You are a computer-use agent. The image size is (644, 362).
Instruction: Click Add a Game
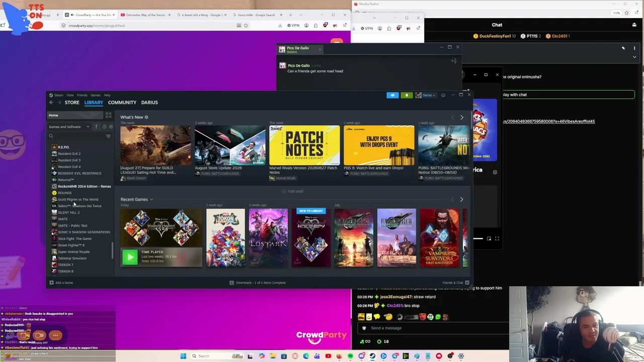pyautogui.click(x=61, y=283)
